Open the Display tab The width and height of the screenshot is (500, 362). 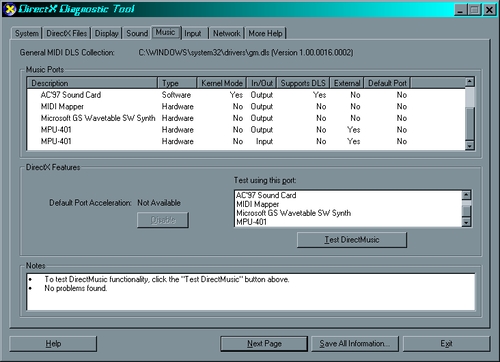click(x=107, y=33)
